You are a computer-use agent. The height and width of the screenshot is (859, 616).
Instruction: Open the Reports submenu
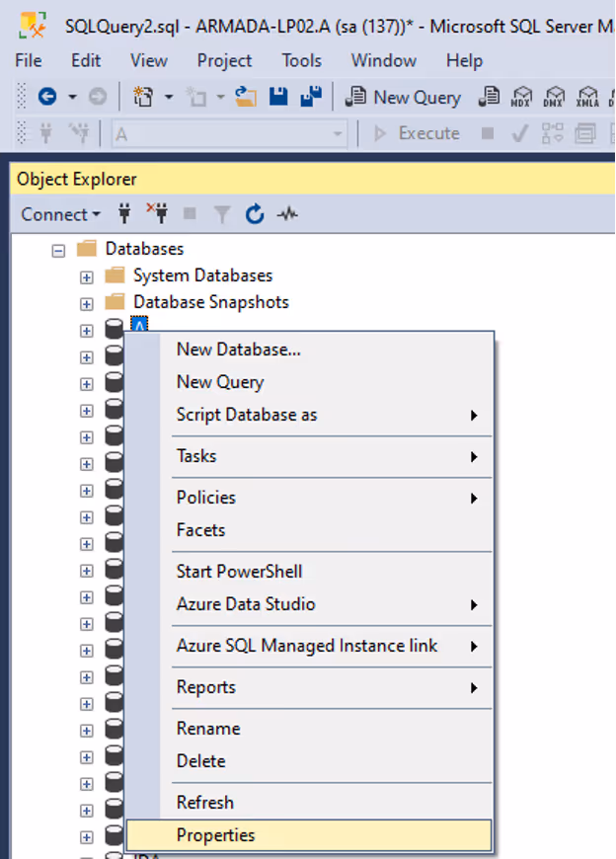point(309,687)
